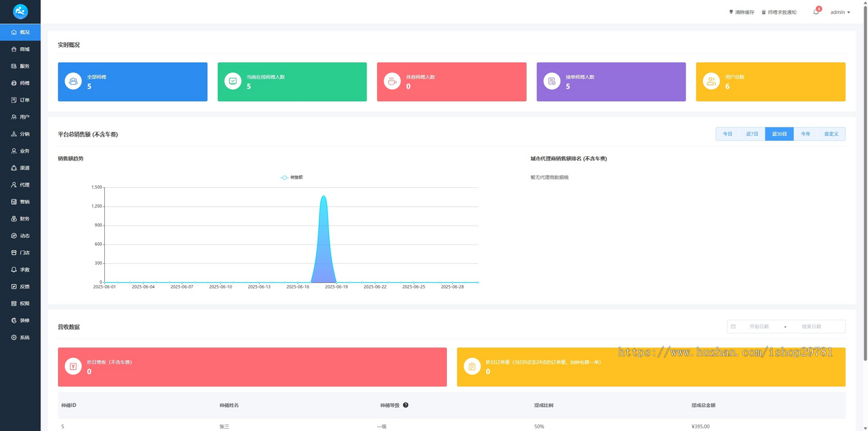Image resolution: width=868 pixels, height=431 pixels.
Task: Click the 提成比例 column header
Action: (543, 405)
